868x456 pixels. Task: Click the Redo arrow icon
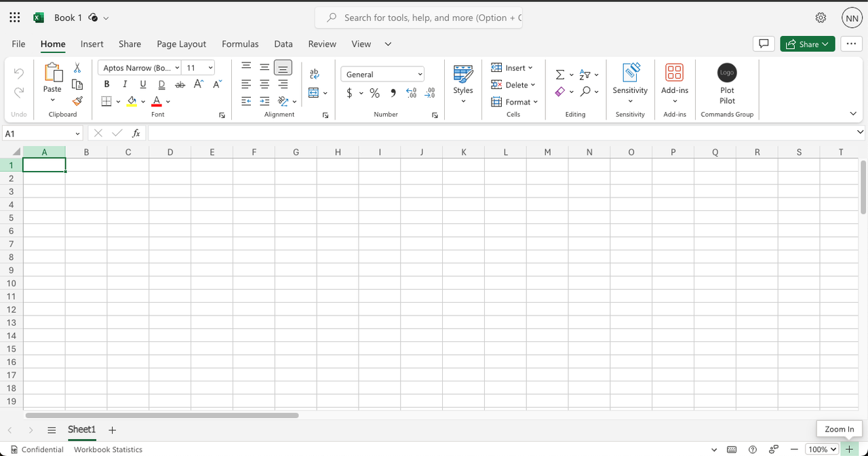point(19,92)
